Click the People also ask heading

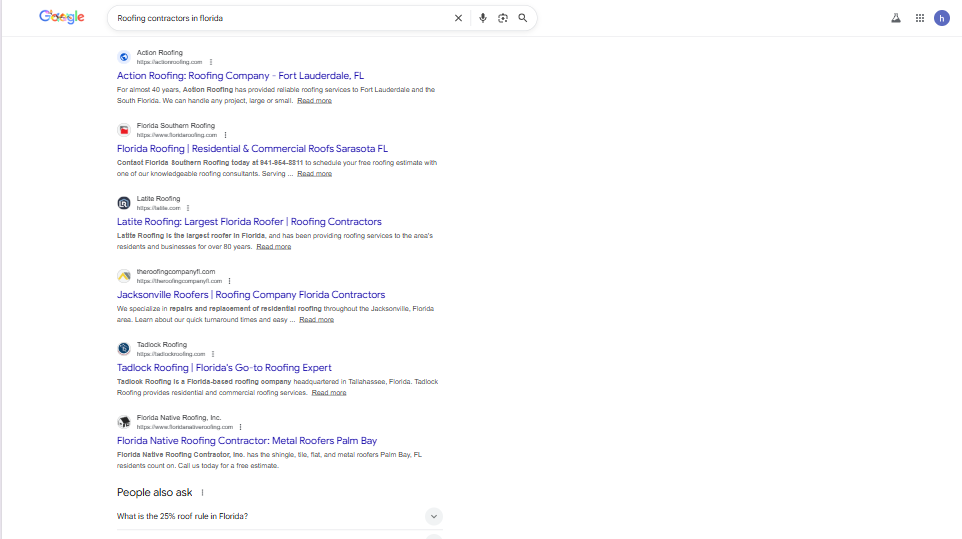click(155, 492)
